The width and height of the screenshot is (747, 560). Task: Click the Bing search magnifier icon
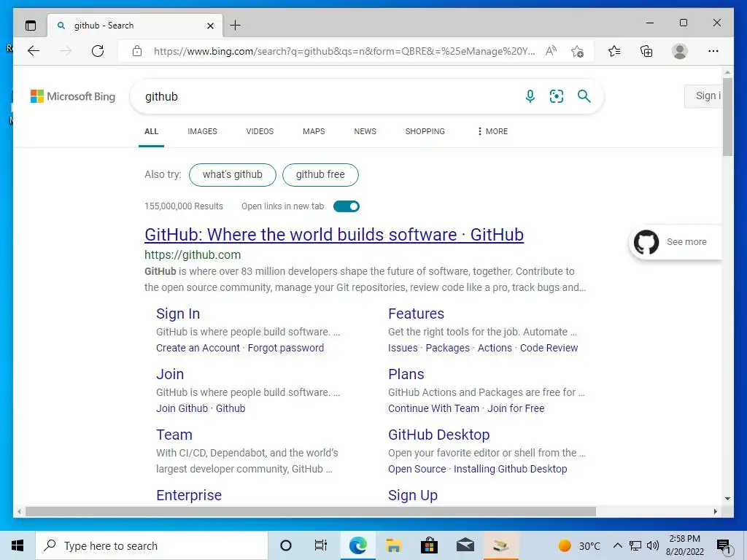coord(584,96)
